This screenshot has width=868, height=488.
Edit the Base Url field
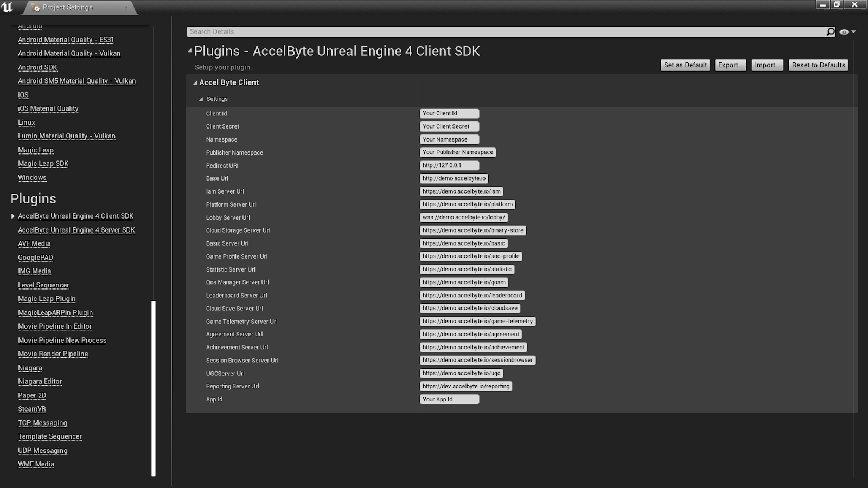tap(454, 178)
